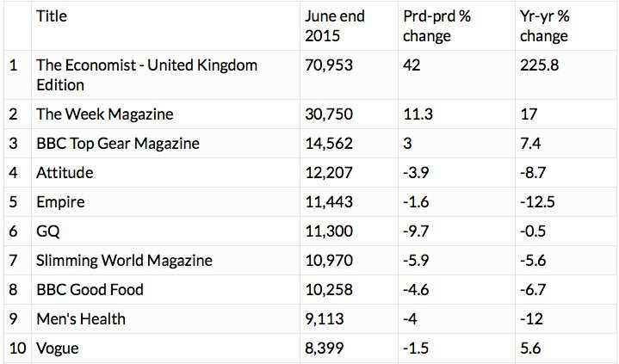Screen dimensions: 619x364
Task: Click the Prd-prd % change header
Action: (437, 26)
